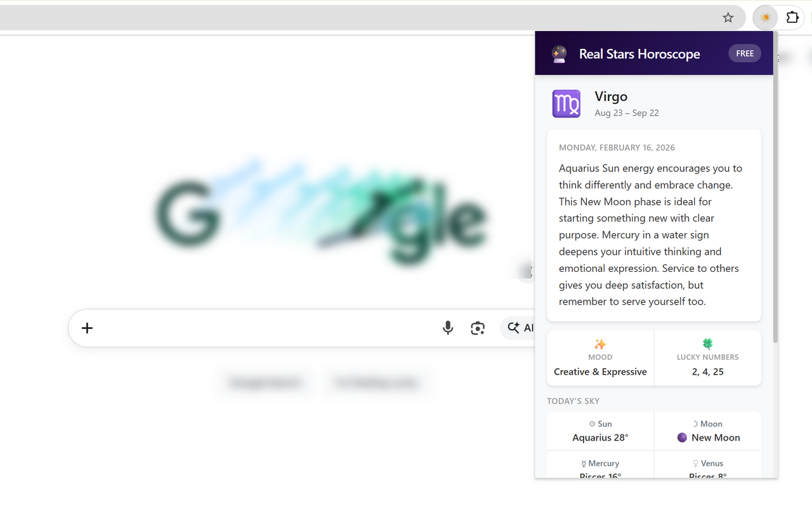Image resolution: width=812 pixels, height=508 pixels.
Task: Open AI Mode in search box
Action: (520, 328)
